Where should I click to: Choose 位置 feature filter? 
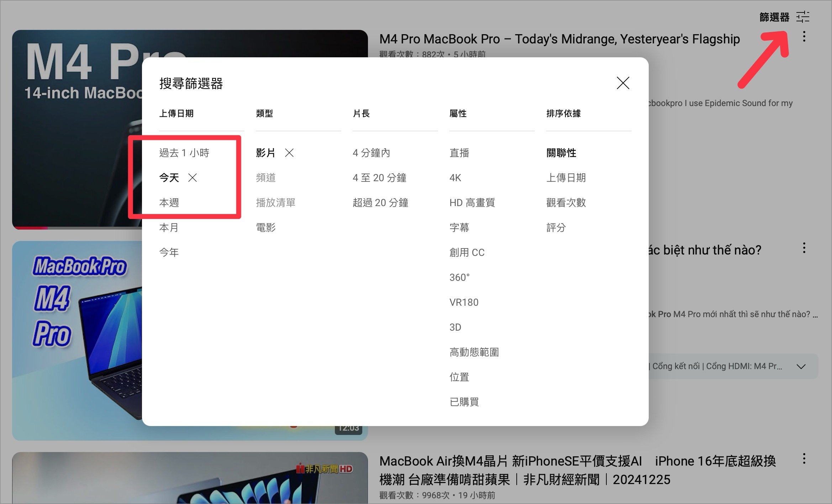459,377
